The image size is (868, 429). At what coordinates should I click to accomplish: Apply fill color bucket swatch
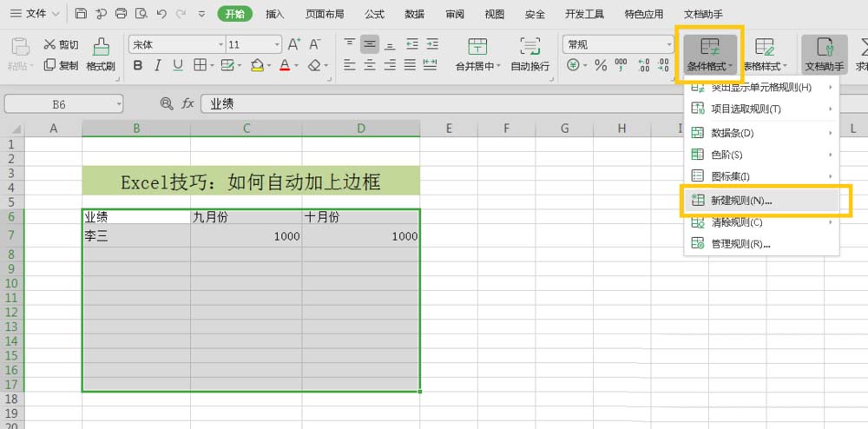point(257,66)
